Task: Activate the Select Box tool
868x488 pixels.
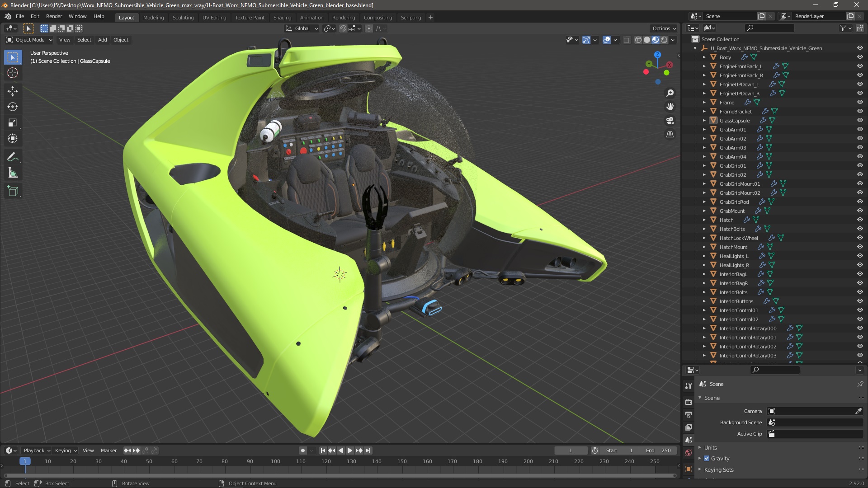Action: [x=13, y=57]
